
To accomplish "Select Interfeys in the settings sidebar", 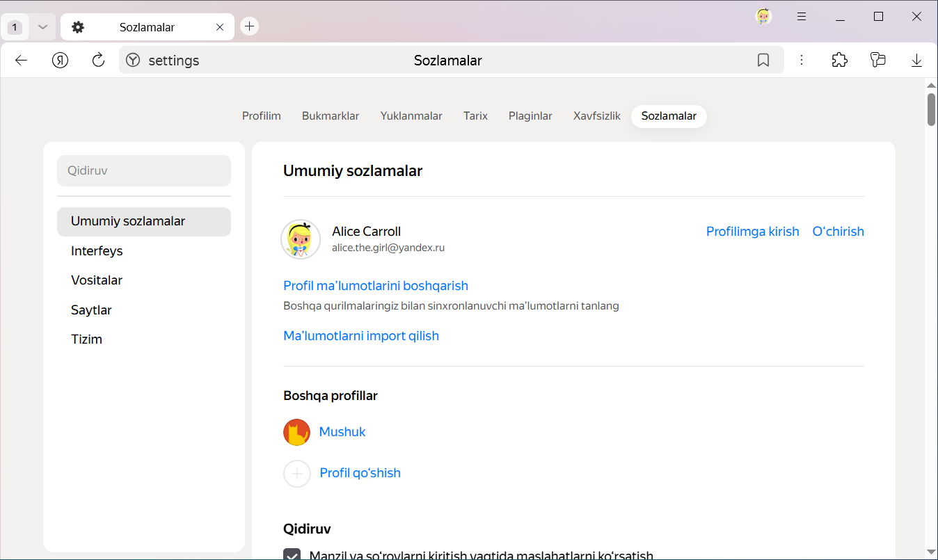I will [97, 251].
